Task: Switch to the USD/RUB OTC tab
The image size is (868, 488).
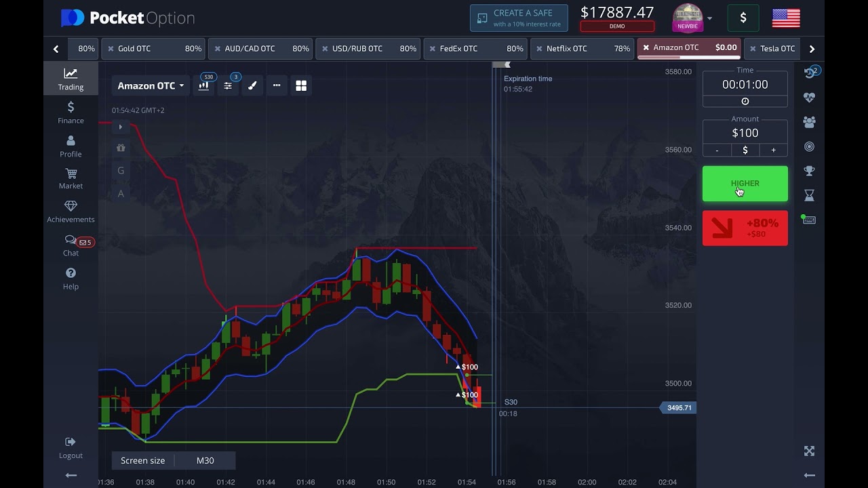Action: (368, 49)
